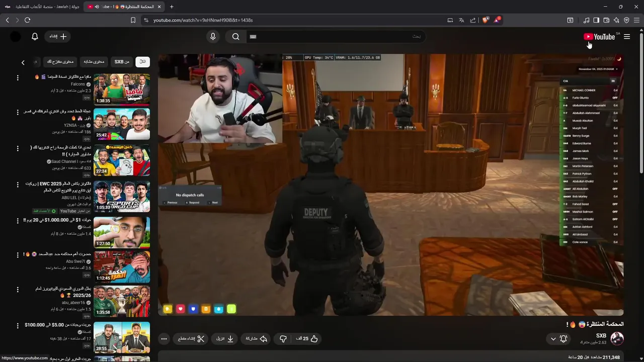Screen dimensions: 644x362
Task: Open options menu for the Abu Swe7l video
Action: [x=18, y=254]
